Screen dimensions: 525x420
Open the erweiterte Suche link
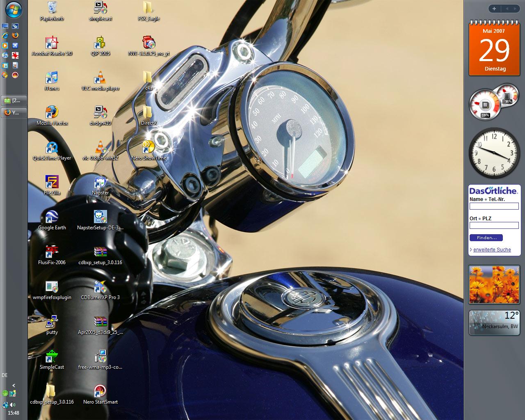click(x=492, y=249)
